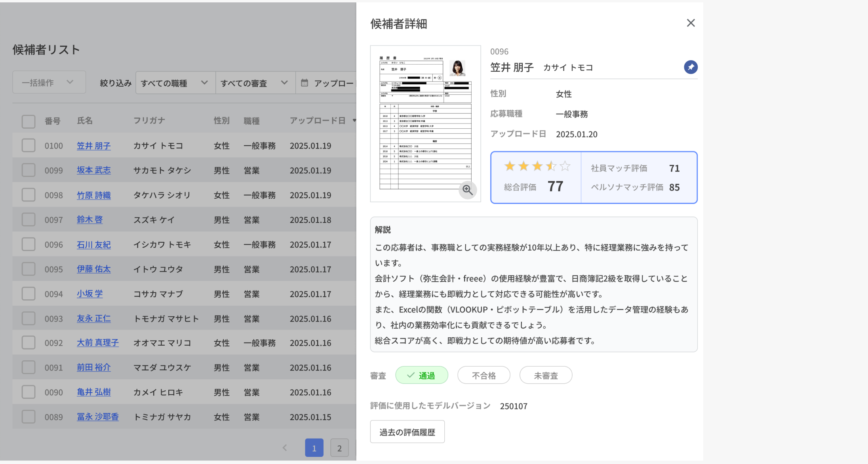Switch to page 2 in pagination
The width and height of the screenshot is (868, 464).
[x=339, y=448]
